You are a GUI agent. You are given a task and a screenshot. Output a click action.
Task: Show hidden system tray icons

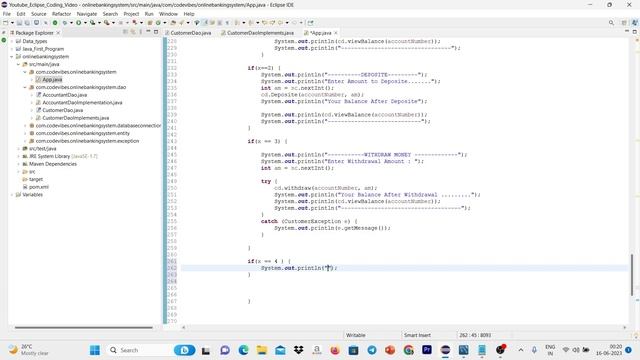coord(521,350)
